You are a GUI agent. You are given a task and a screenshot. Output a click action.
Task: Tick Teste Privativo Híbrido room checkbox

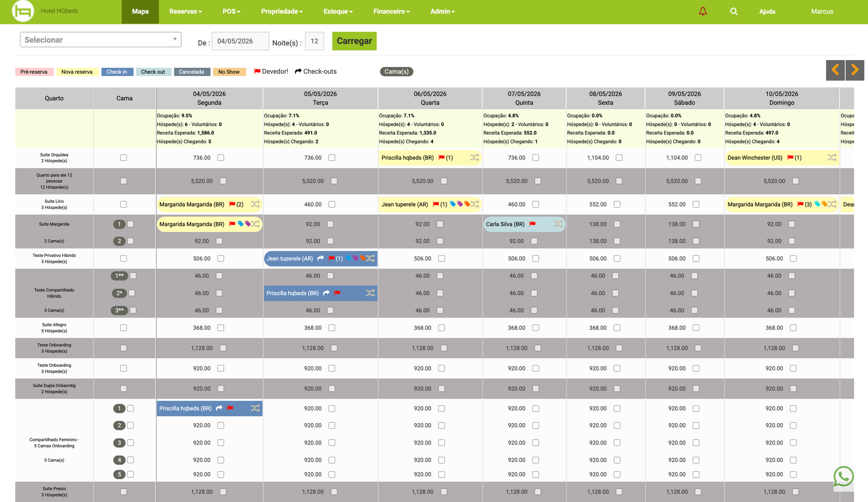pos(123,258)
